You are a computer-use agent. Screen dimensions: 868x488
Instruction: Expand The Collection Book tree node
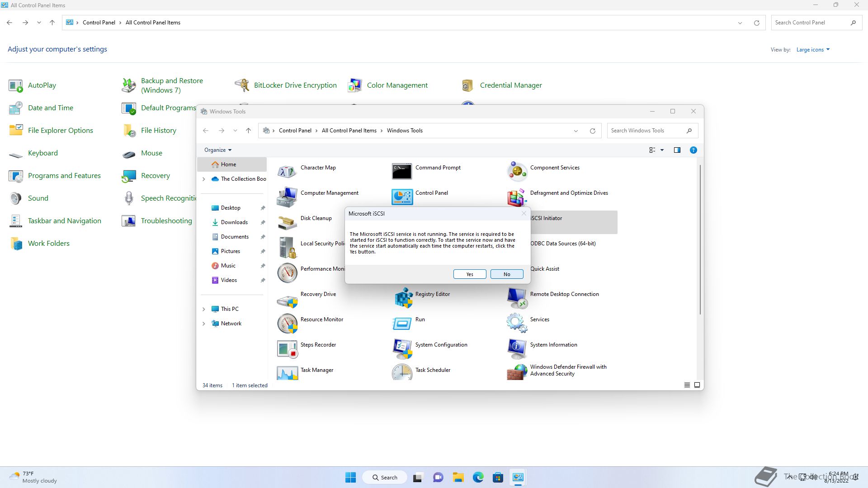coord(203,179)
